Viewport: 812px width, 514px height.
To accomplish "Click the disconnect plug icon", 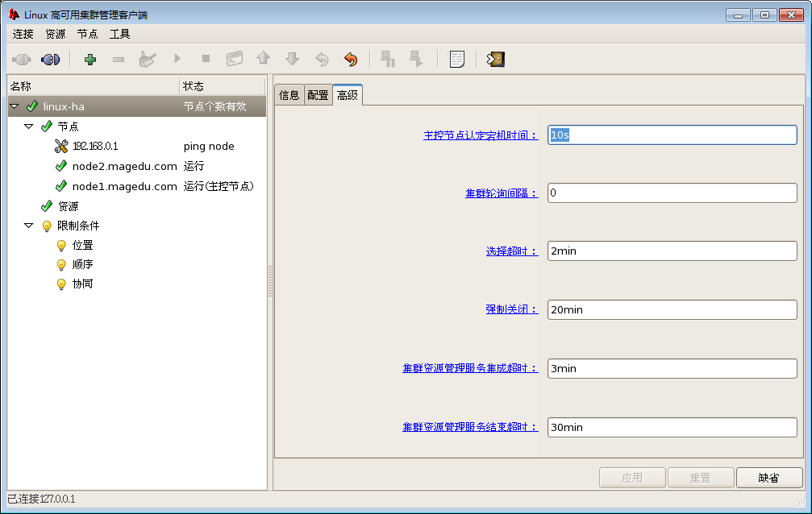I will 50,60.
